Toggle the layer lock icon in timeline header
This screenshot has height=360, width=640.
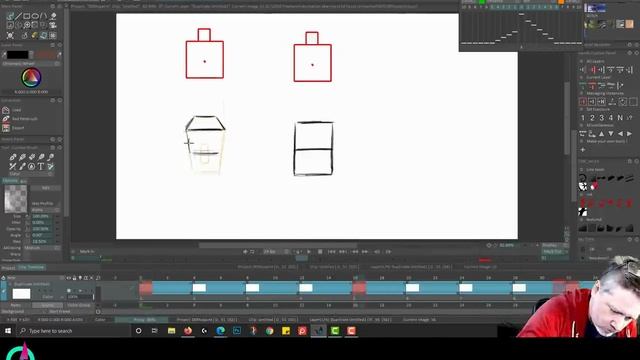coord(75,278)
